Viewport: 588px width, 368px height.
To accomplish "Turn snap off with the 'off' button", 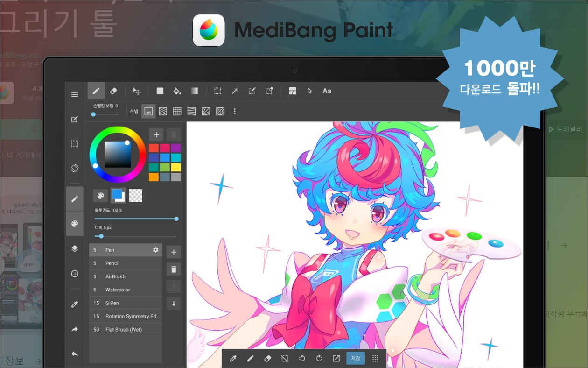I will click(x=148, y=112).
